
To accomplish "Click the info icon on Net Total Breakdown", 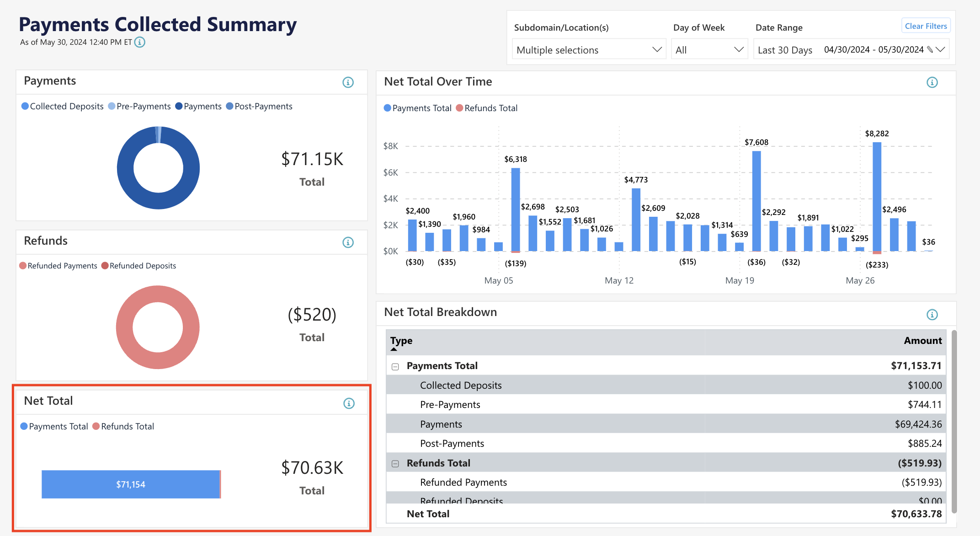I will (932, 314).
